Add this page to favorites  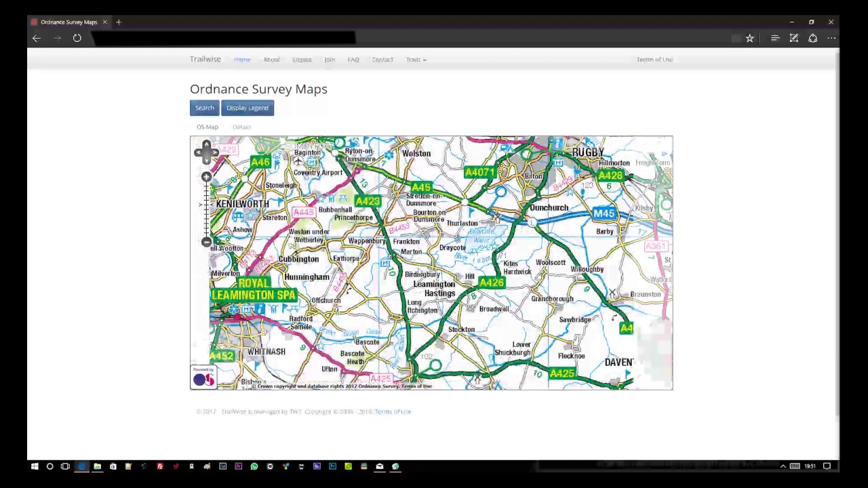pos(750,39)
